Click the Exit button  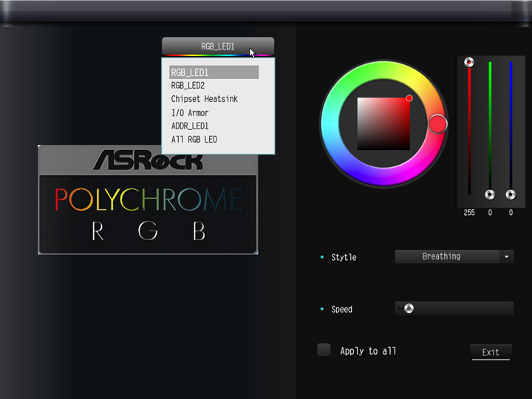pyautogui.click(x=491, y=352)
